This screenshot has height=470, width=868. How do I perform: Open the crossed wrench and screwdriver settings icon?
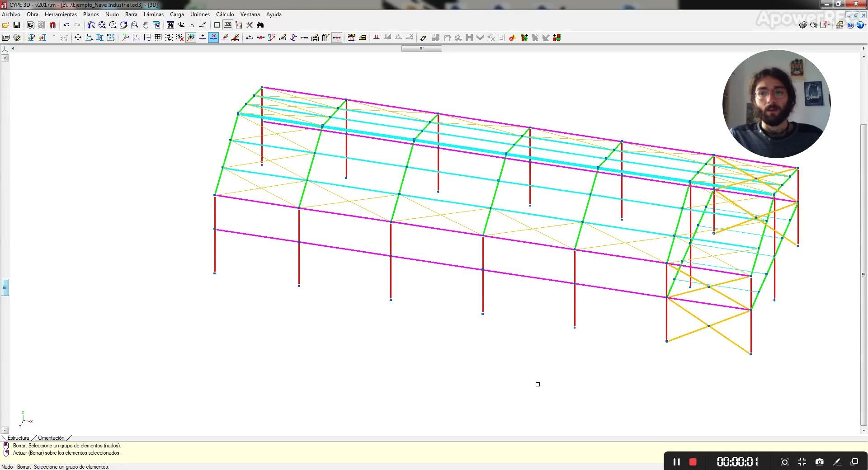point(249,25)
